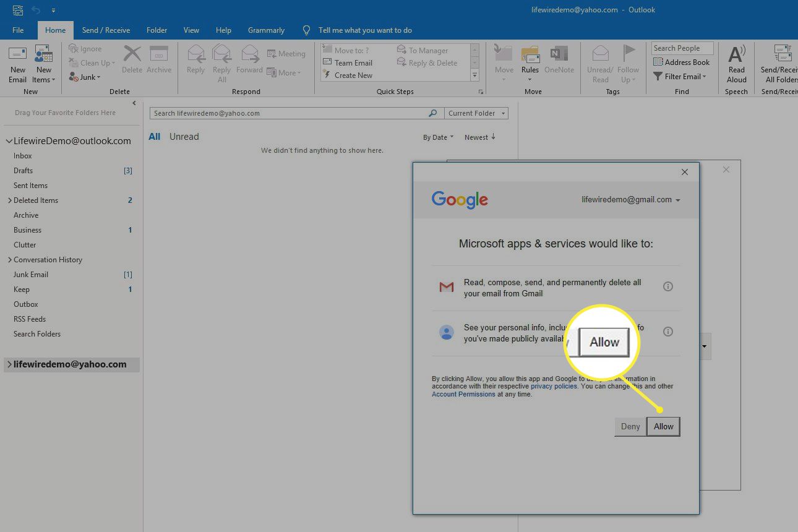The height and width of the screenshot is (532, 798).
Task: Open the File tab
Action: pos(18,30)
